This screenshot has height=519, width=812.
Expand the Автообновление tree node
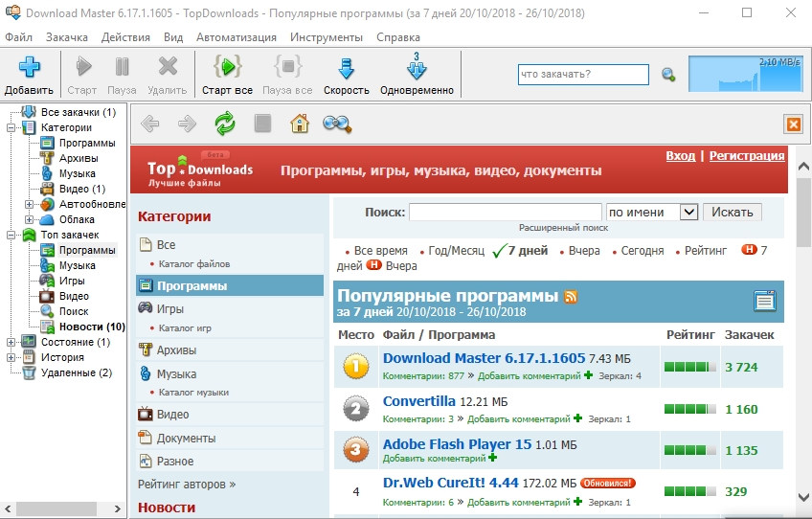(x=29, y=204)
